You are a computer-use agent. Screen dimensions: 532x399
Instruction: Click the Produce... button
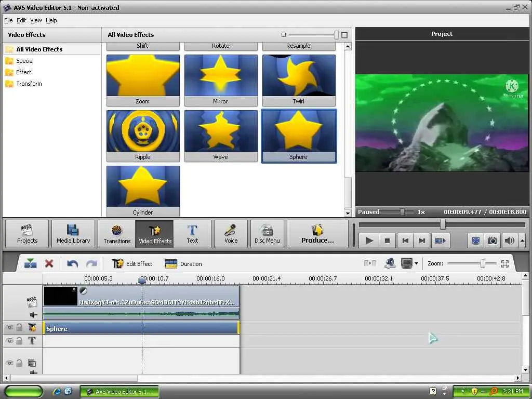point(317,234)
